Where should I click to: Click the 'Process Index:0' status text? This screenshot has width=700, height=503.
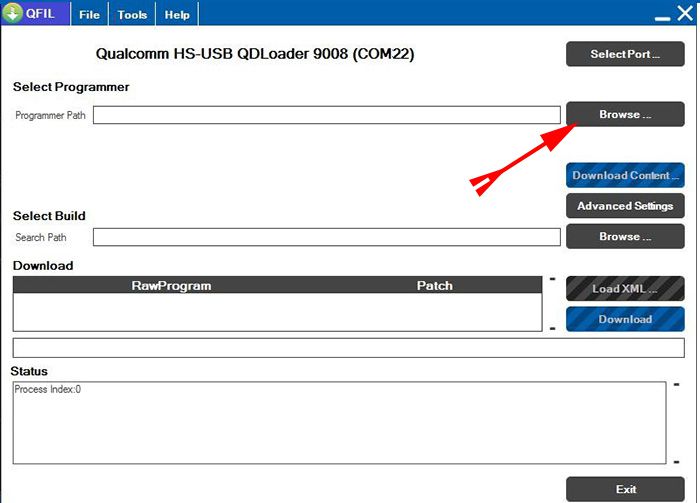[x=48, y=389]
